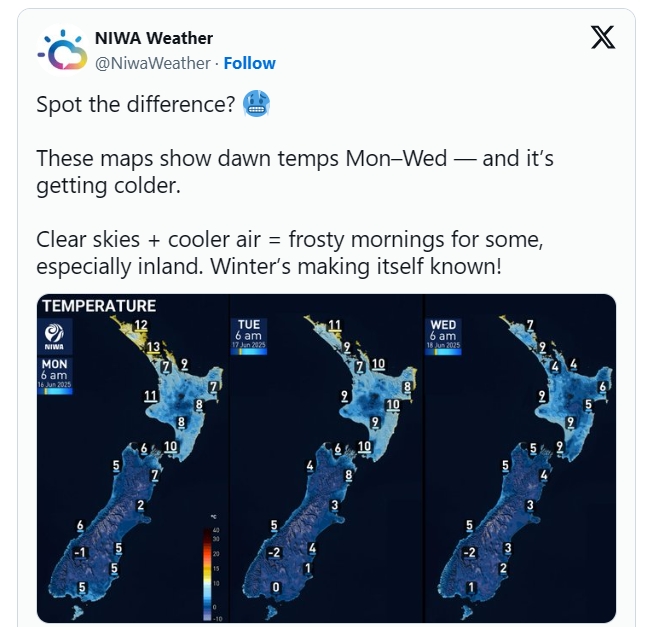
Task: Click the NIWA Weather profile avatar
Action: [x=63, y=51]
